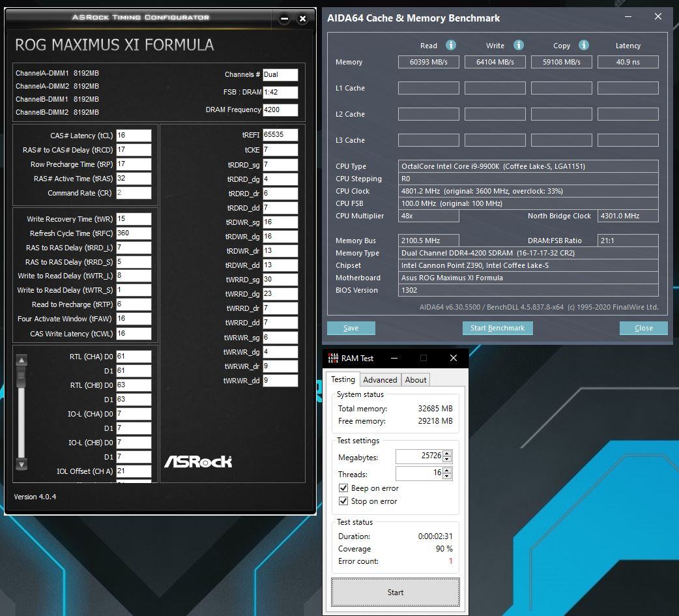Image resolution: width=679 pixels, height=616 pixels.
Task: Click the Row Precharge Time (tRP) field
Action: 134,164
